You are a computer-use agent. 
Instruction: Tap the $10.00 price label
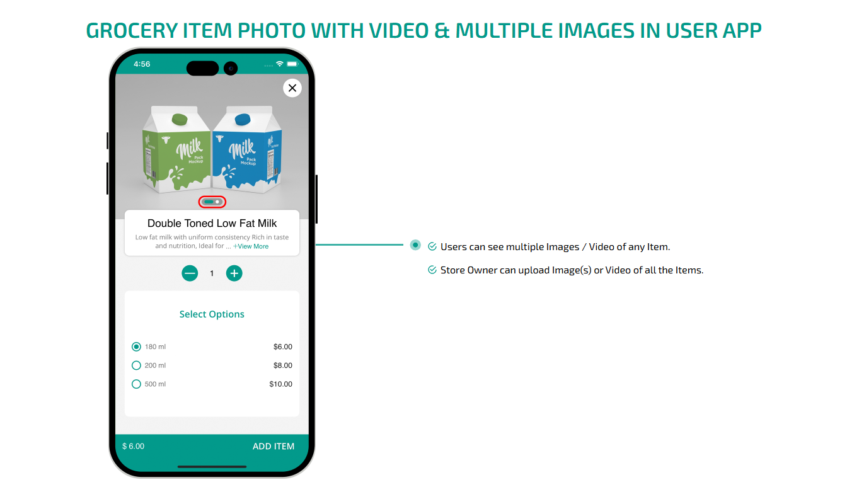coord(280,384)
